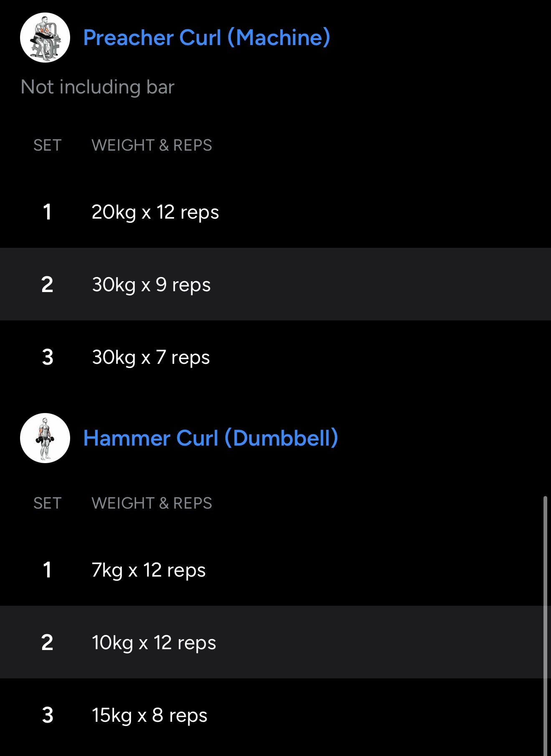The image size is (551, 756).
Task: Select set number 3 of Preacher Curl
Action: (x=48, y=357)
